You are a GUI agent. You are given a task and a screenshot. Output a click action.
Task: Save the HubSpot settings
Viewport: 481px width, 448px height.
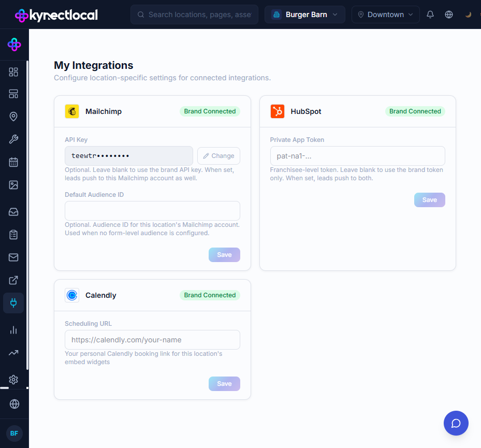pyautogui.click(x=429, y=200)
